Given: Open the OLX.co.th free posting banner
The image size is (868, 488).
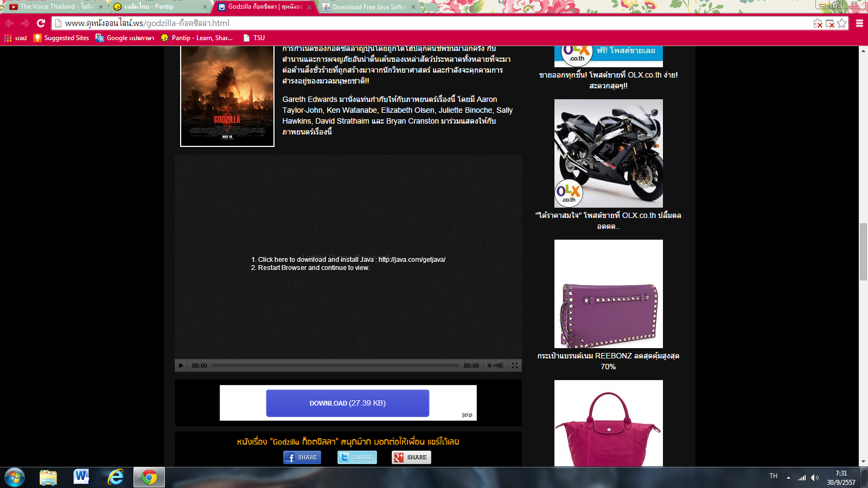Looking at the screenshot, I should pos(609,56).
